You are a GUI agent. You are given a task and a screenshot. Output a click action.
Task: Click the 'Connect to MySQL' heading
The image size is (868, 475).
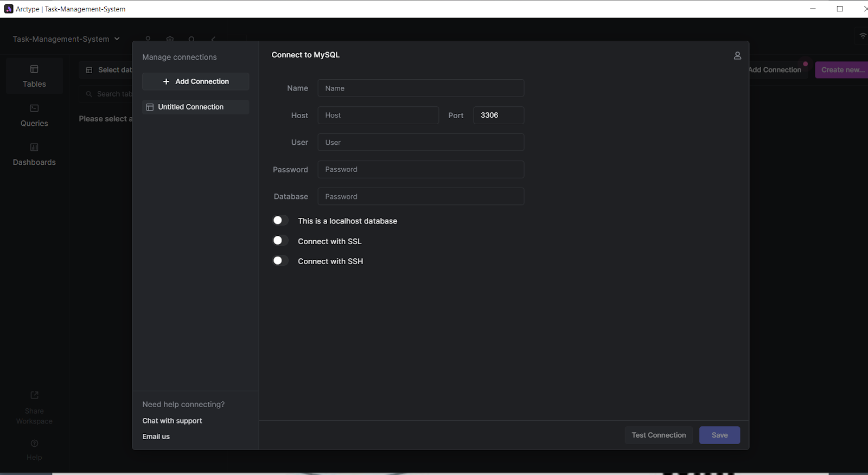point(305,55)
